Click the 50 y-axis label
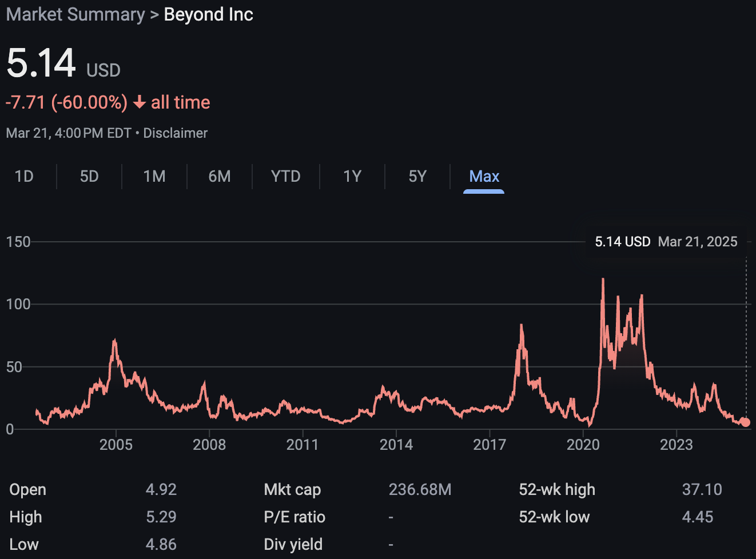The width and height of the screenshot is (756, 559). (14, 367)
